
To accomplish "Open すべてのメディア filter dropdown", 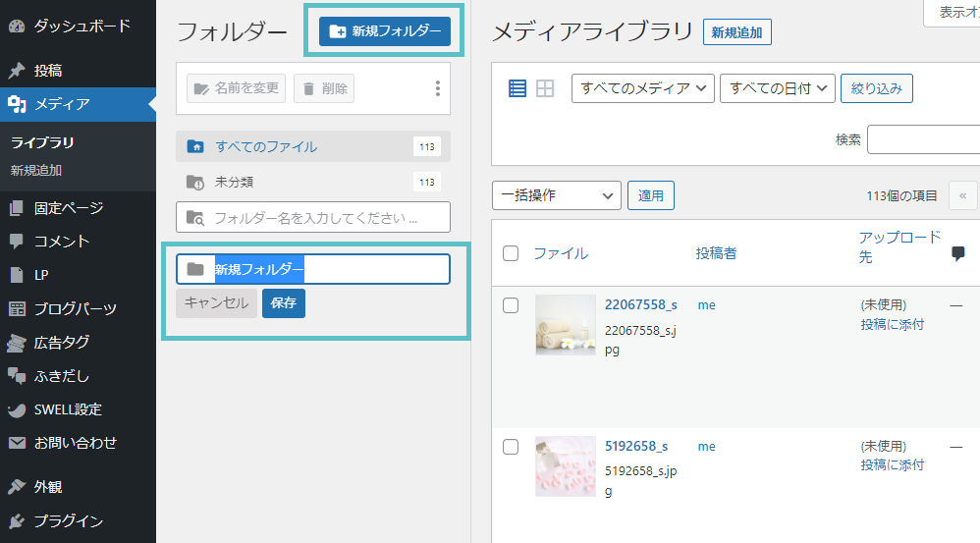I will (x=642, y=88).
